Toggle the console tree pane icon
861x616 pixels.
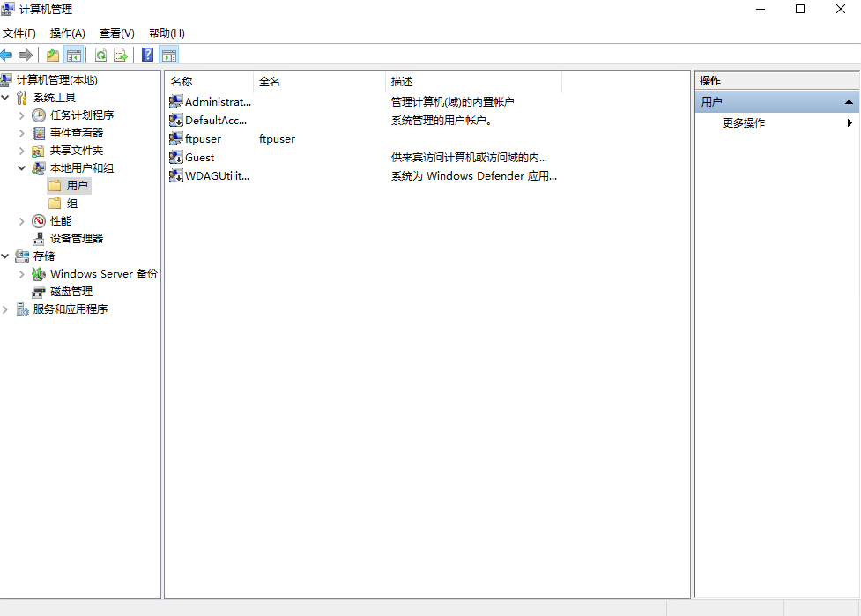[x=73, y=55]
